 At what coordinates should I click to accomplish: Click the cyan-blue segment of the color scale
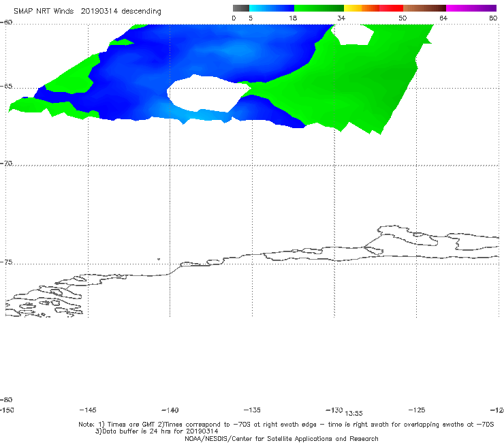[x=272, y=8]
